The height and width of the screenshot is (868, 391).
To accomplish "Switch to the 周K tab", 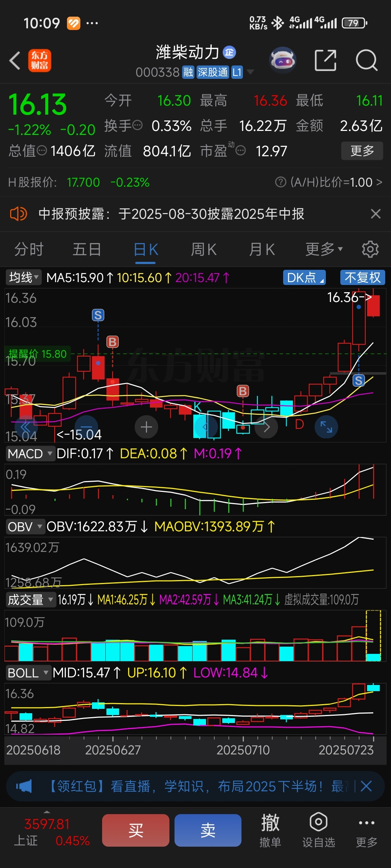I will (x=203, y=249).
